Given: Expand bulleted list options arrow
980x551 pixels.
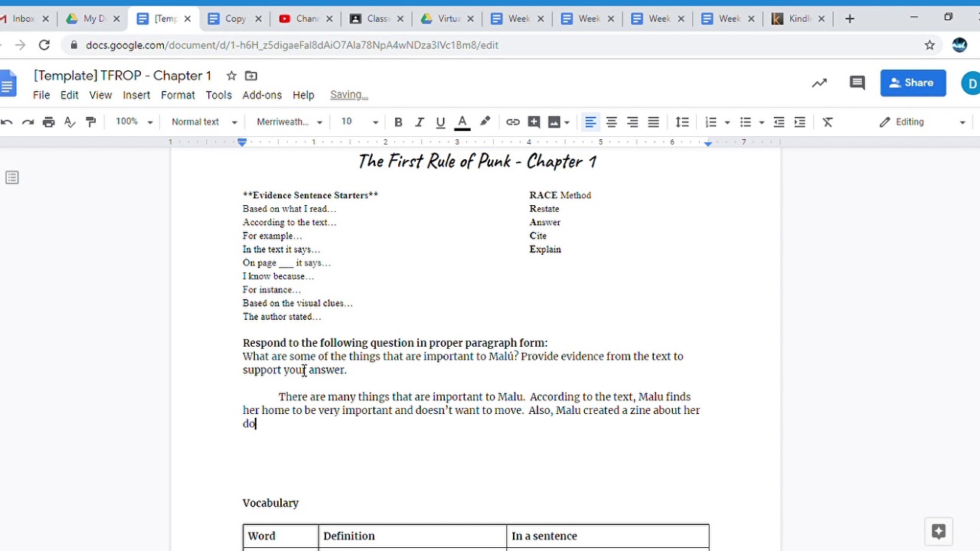Looking at the screenshot, I should (762, 122).
